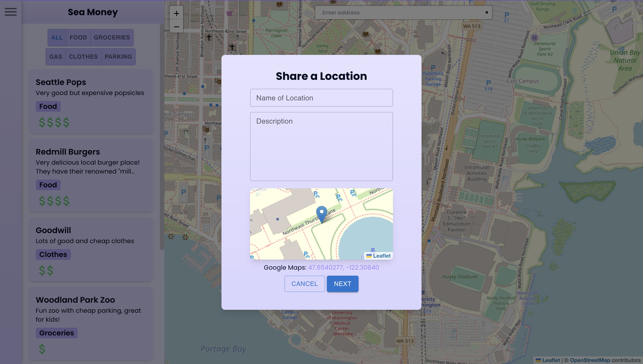This screenshot has width=643, height=364.
Task: Open the hamburger menu icon
Action: click(x=10, y=12)
